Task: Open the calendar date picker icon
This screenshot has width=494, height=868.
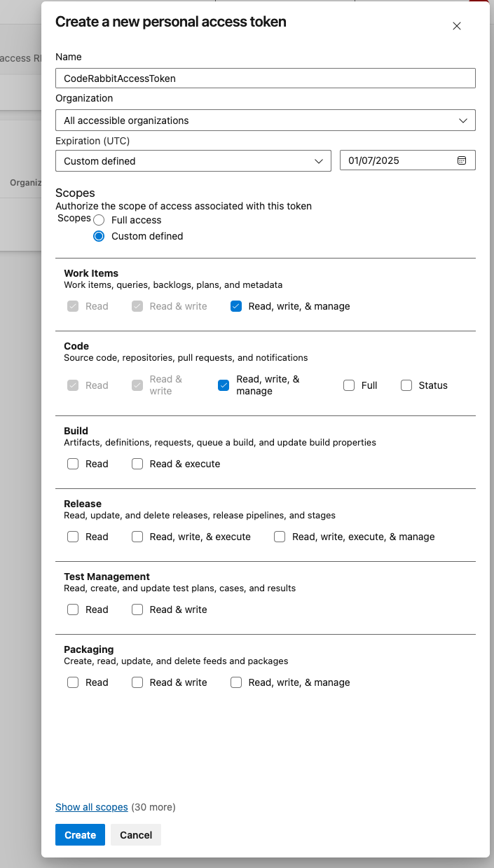Action: [461, 160]
